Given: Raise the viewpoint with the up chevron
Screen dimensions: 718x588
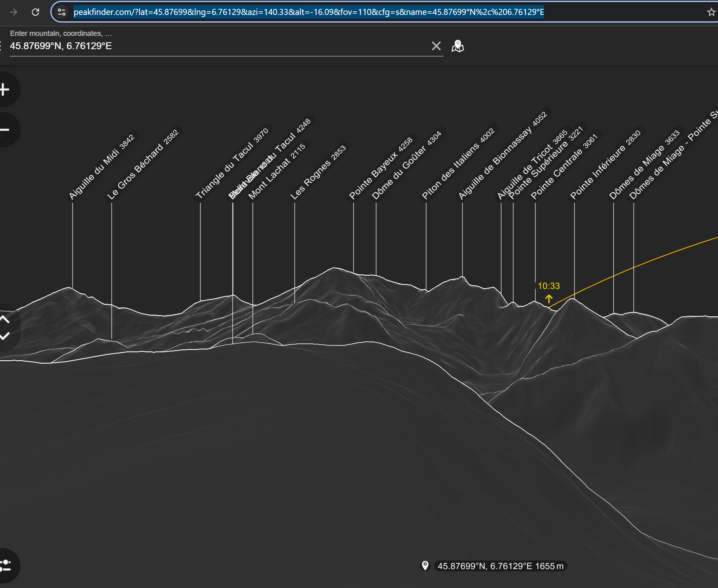Looking at the screenshot, I should pos(4,320).
